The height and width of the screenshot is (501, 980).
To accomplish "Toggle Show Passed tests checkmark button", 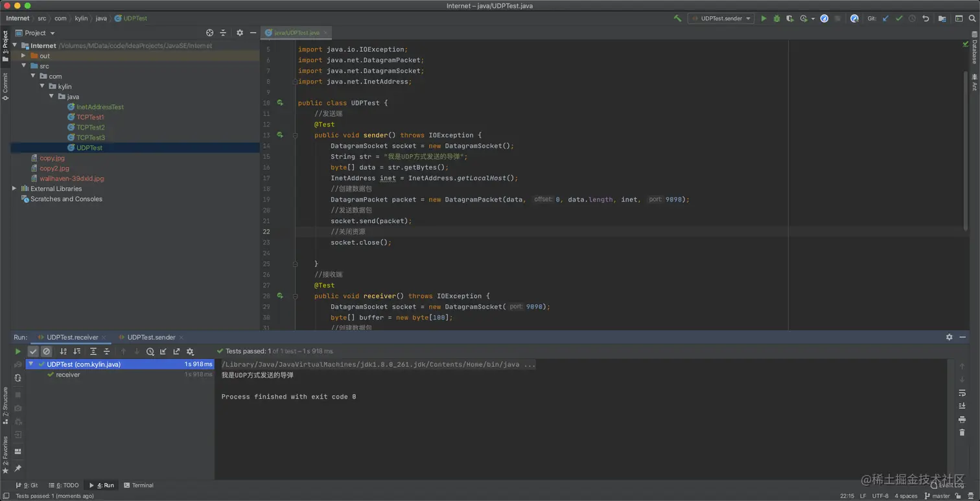I will pyautogui.click(x=33, y=351).
